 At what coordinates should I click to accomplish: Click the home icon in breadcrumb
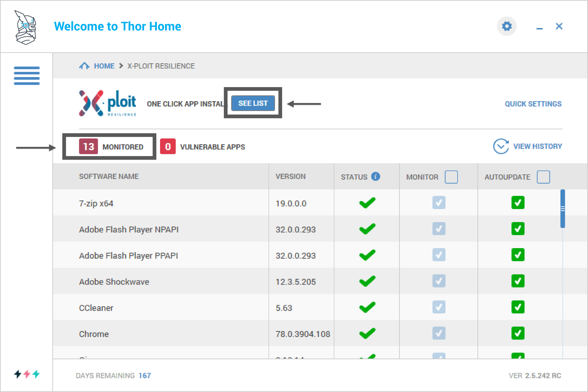click(x=84, y=66)
